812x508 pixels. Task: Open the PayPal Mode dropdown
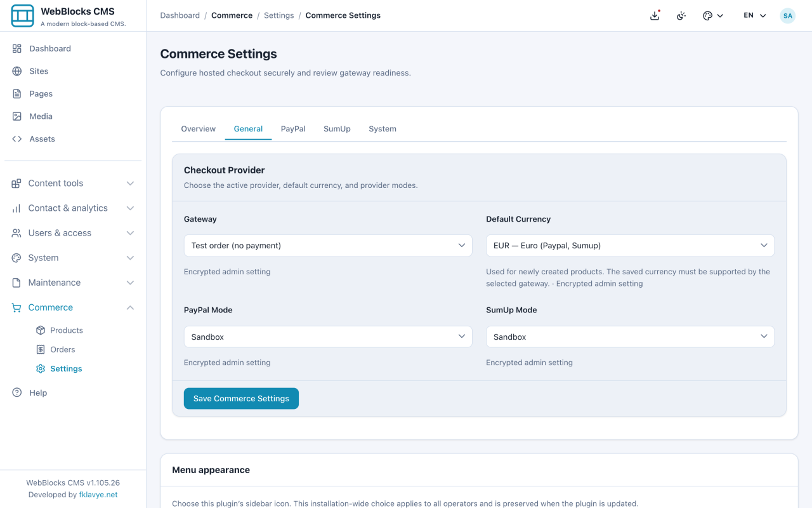328,337
